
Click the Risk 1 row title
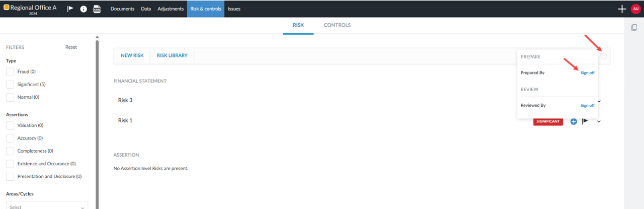[125, 120]
